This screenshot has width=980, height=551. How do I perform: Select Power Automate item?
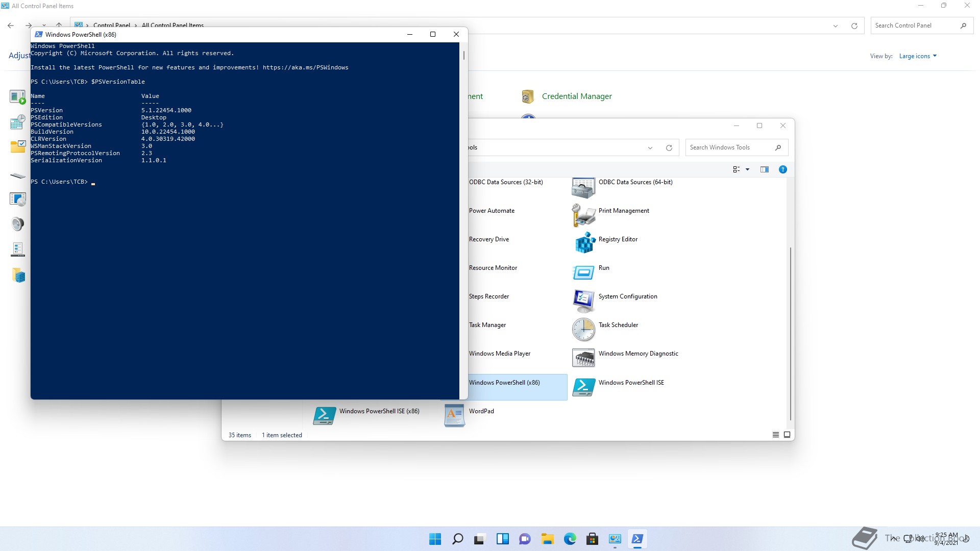[x=492, y=211]
